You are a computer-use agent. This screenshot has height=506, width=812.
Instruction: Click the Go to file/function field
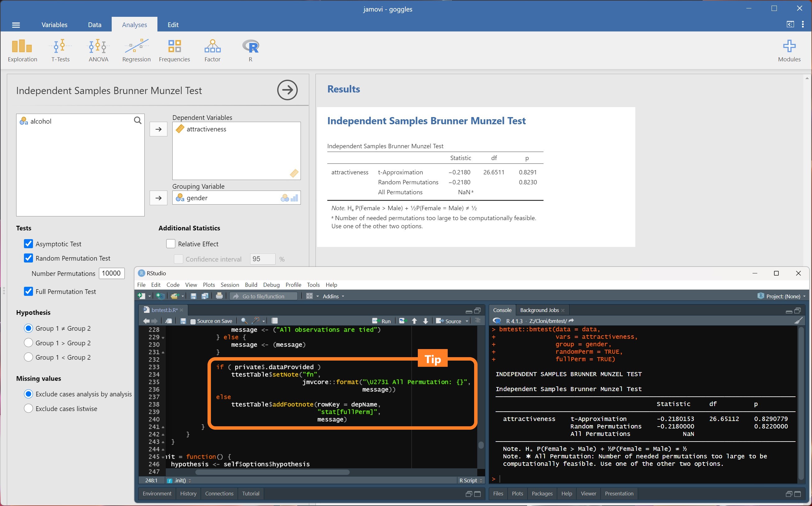pos(264,296)
